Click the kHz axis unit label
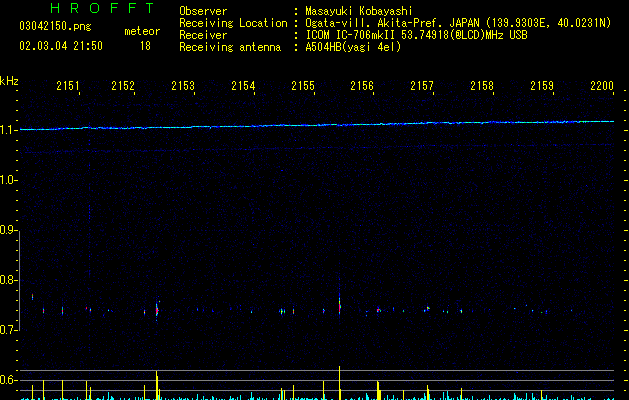629x400 pixels. point(9,81)
